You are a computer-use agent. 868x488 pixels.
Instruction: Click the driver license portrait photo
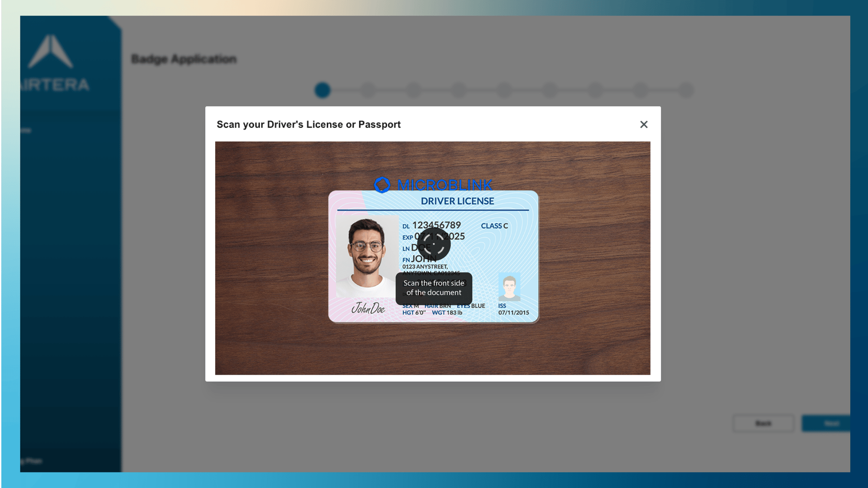pyautogui.click(x=367, y=256)
